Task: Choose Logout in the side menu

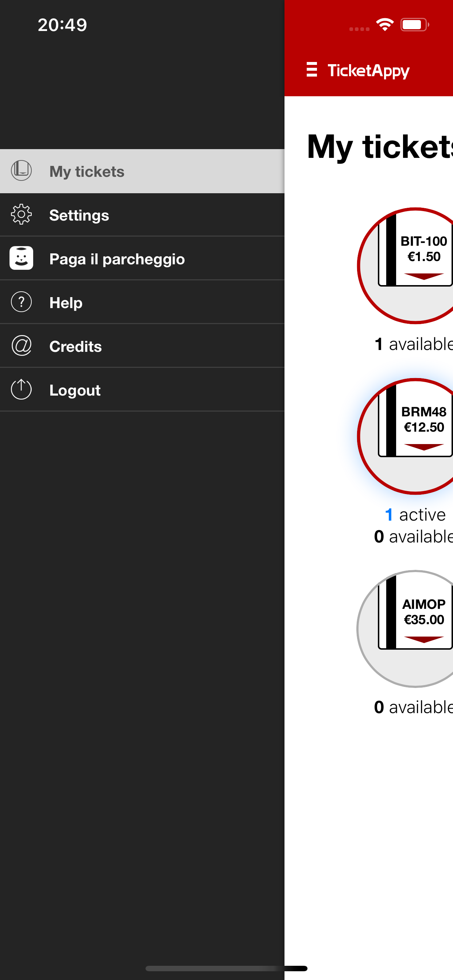Action: [x=142, y=390]
